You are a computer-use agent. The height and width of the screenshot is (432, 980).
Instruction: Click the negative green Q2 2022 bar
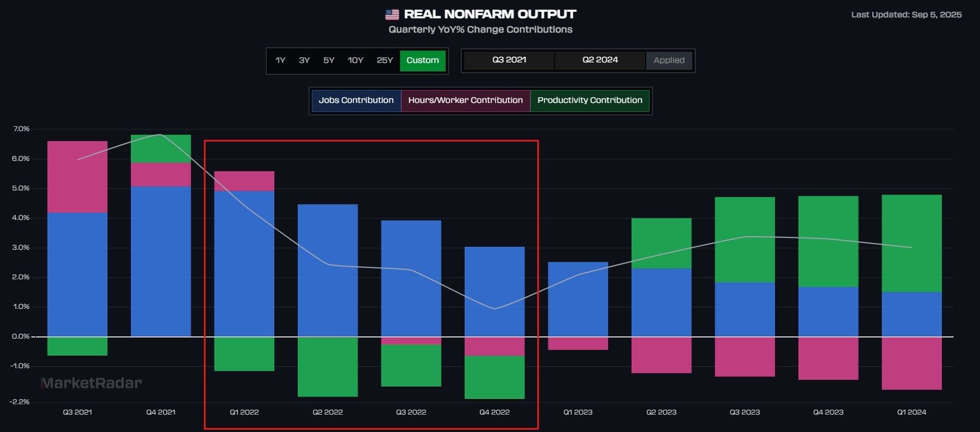(328, 366)
